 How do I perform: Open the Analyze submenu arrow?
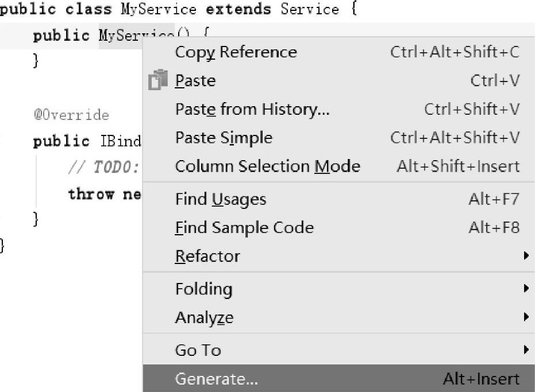[x=526, y=317]
